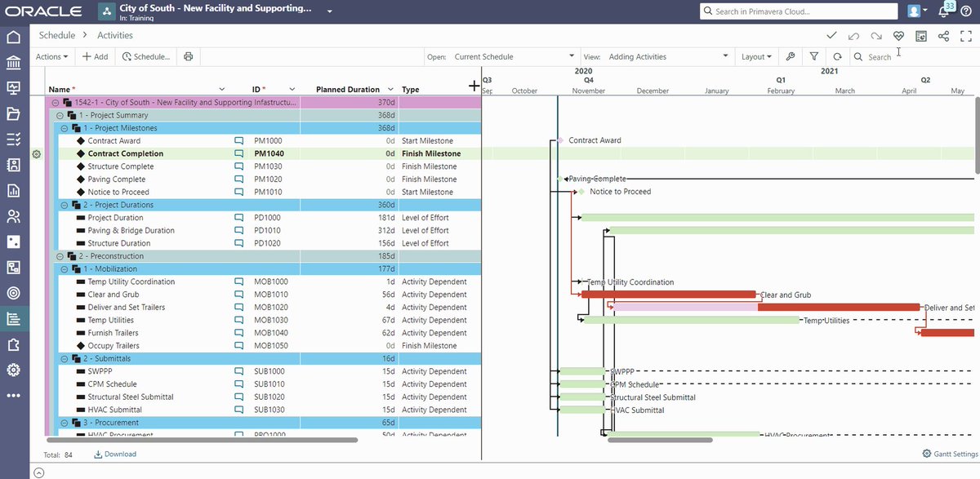Open the checklist Tasks sidebar icon
The width and height of the screenshot is (980, 479).
coord(13,140)
